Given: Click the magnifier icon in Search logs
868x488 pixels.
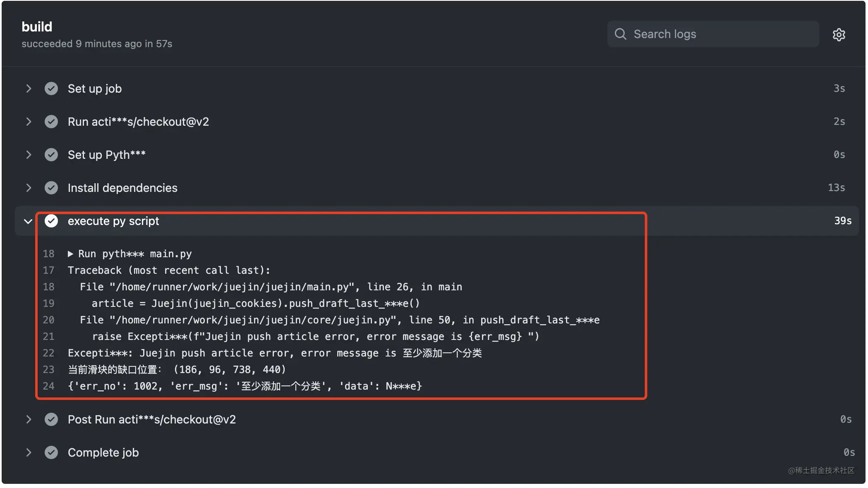Looking at the screenshot, I should pos(620,34).
